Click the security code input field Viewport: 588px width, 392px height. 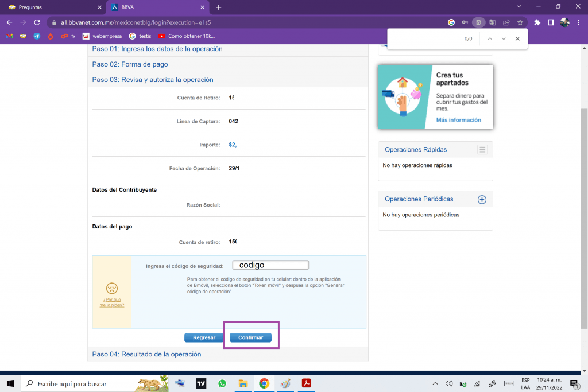pyautogui.click(x=270, y=265)
